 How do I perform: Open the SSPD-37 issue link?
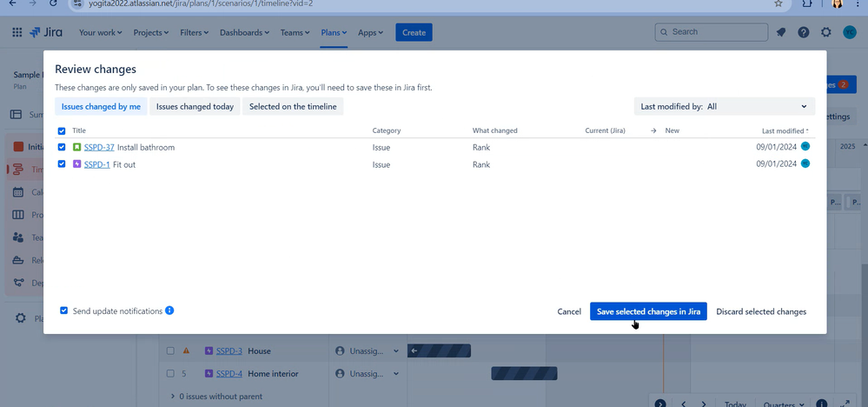click(99, 147)
